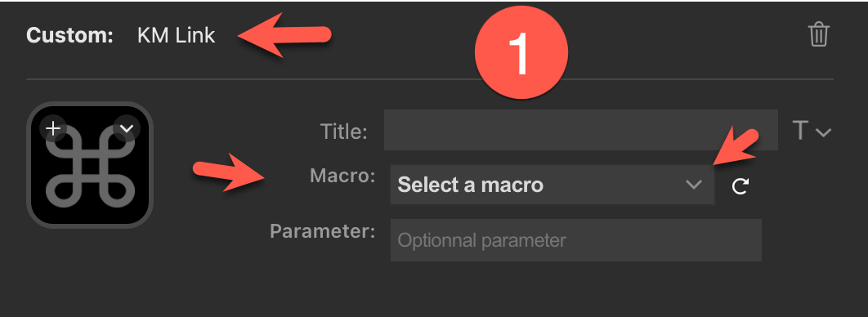Click the Title: field label

tap(343, 132)
